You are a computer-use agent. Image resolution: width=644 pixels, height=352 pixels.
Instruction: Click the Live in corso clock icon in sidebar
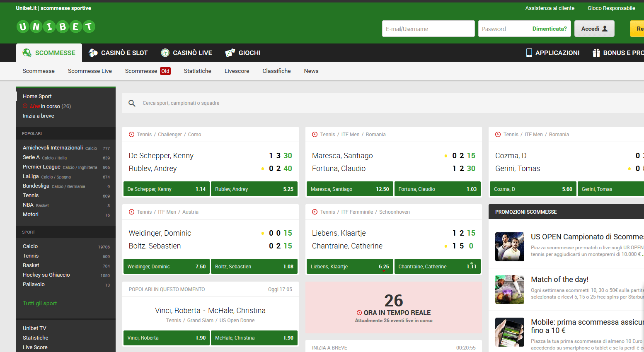pyautogui.click(x=25, y=106)
